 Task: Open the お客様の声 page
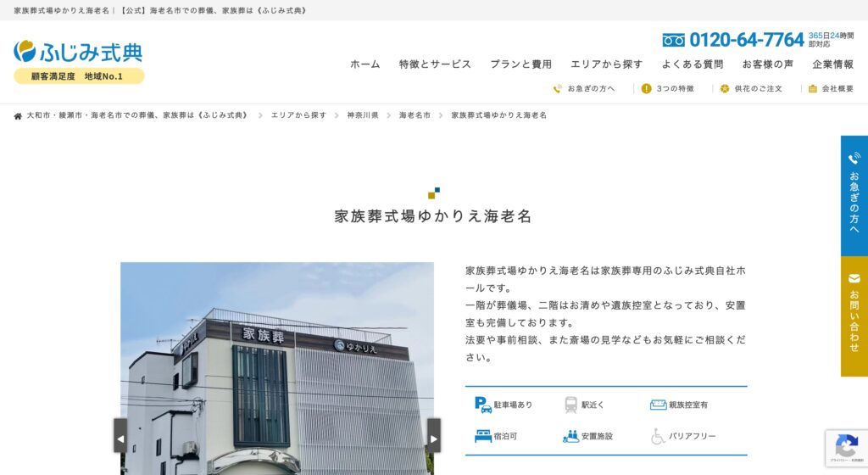coord(768,64)
